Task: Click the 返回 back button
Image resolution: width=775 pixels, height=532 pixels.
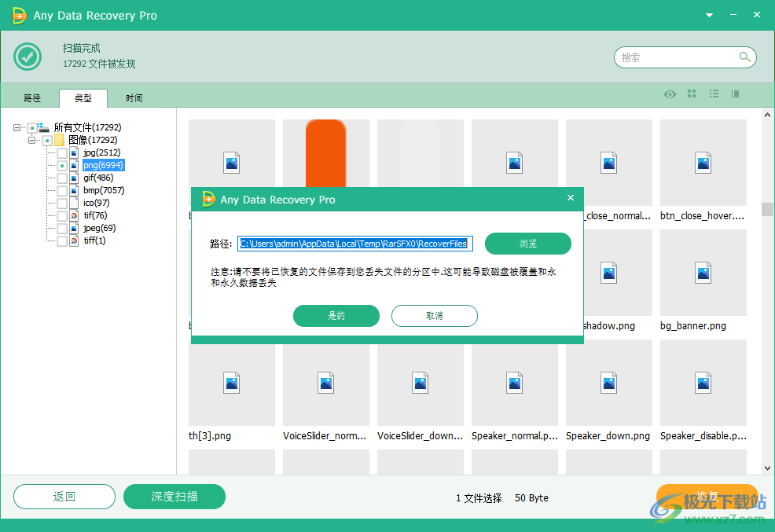Action: (x=64, y=497)
